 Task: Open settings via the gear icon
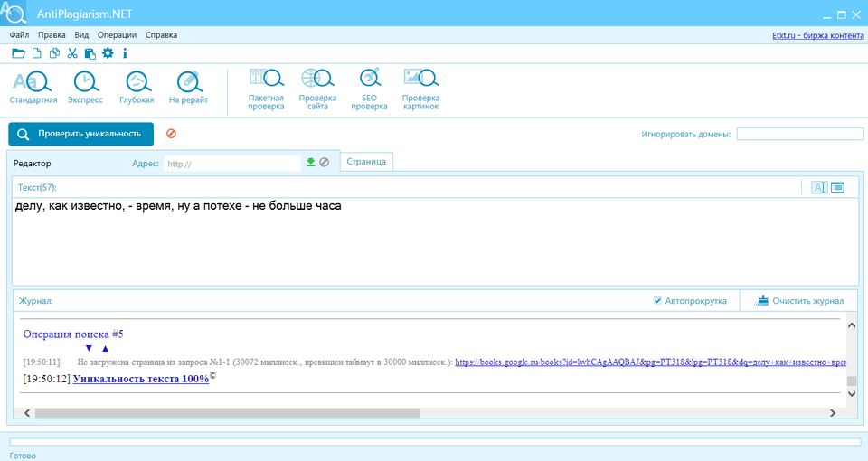pos(108,53)
